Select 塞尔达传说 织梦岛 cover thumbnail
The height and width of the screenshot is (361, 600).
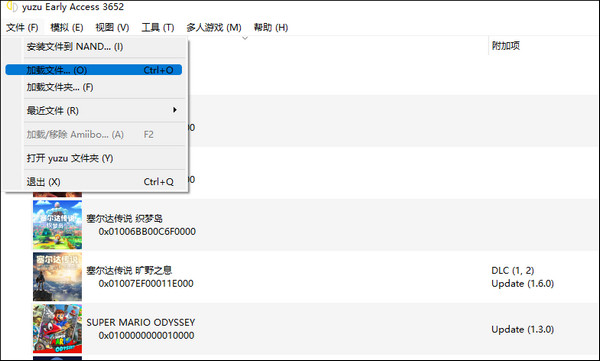[x=57, y=225]
